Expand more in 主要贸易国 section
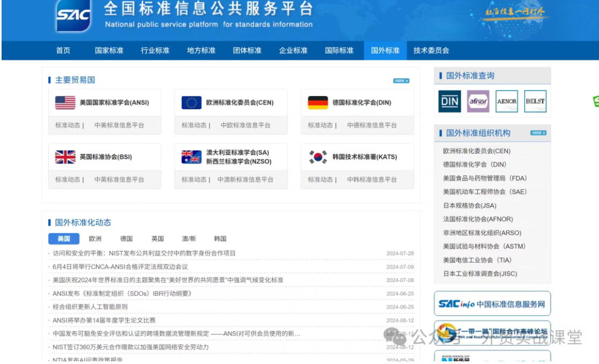Image resolution: width=599 pixels, height=364 pixels. click(x=401, y=81)
